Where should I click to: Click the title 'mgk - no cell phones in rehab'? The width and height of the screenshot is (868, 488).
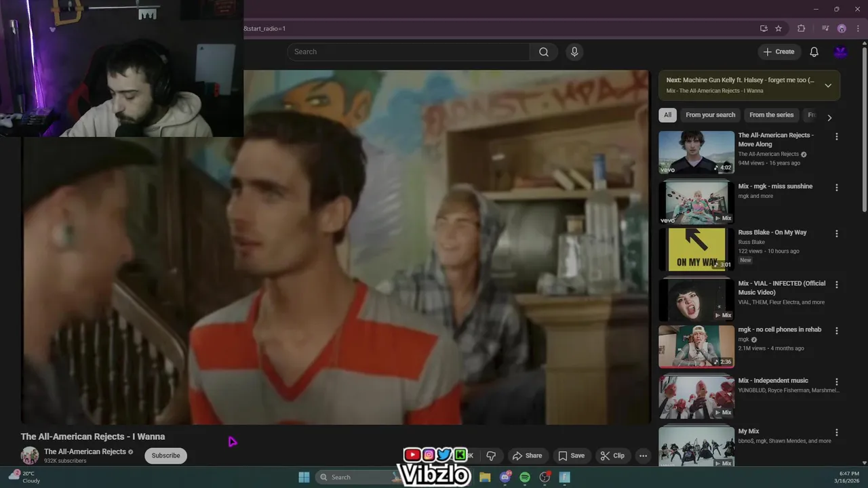(779, 329)
